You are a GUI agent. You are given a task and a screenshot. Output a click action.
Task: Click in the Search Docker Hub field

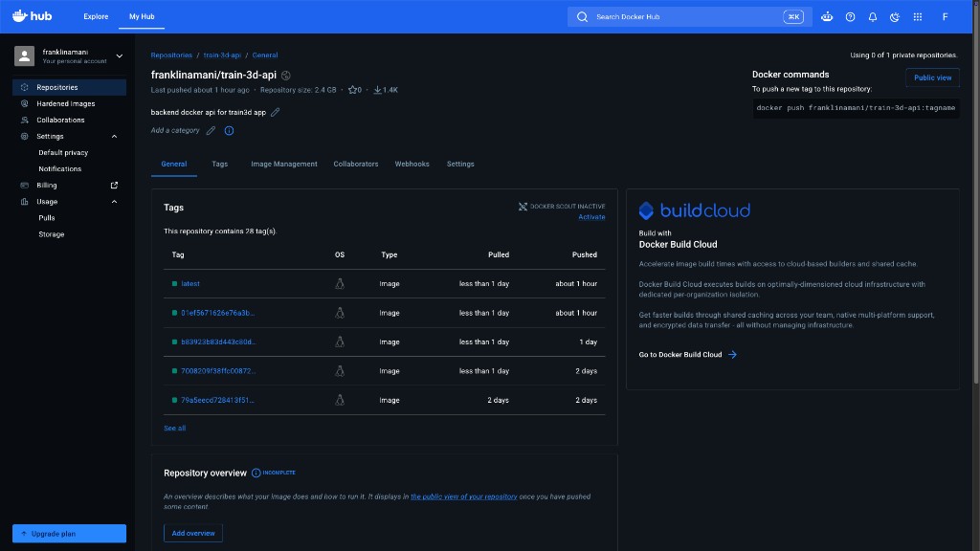689,17
